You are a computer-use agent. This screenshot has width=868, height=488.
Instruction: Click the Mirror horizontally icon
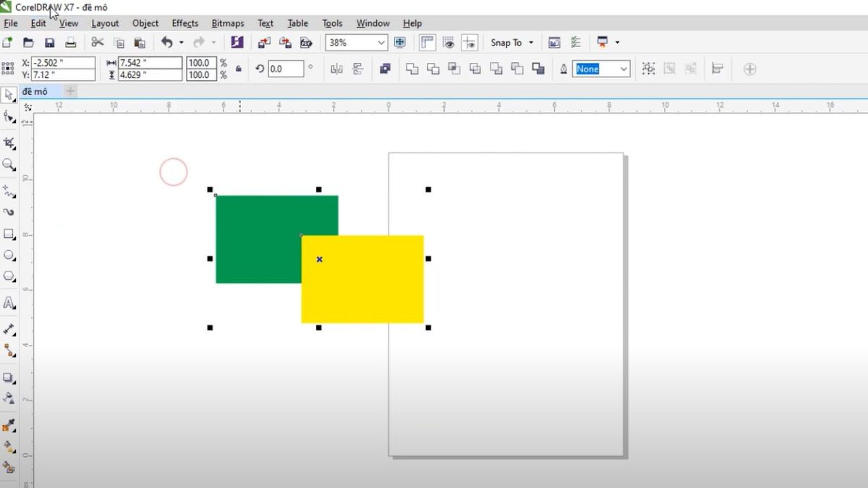(336, 69)
